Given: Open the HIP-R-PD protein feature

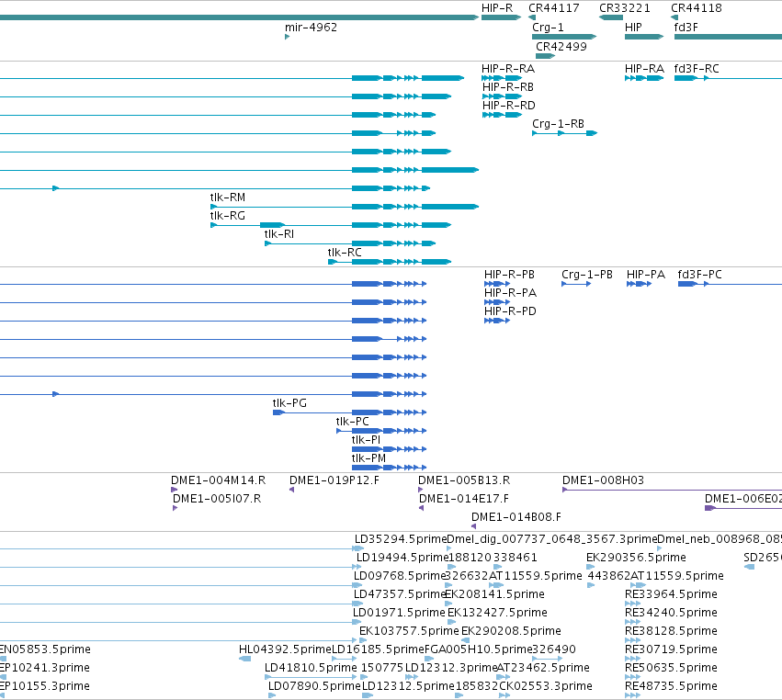Looking at the screenshot, I should coord(497,322).
